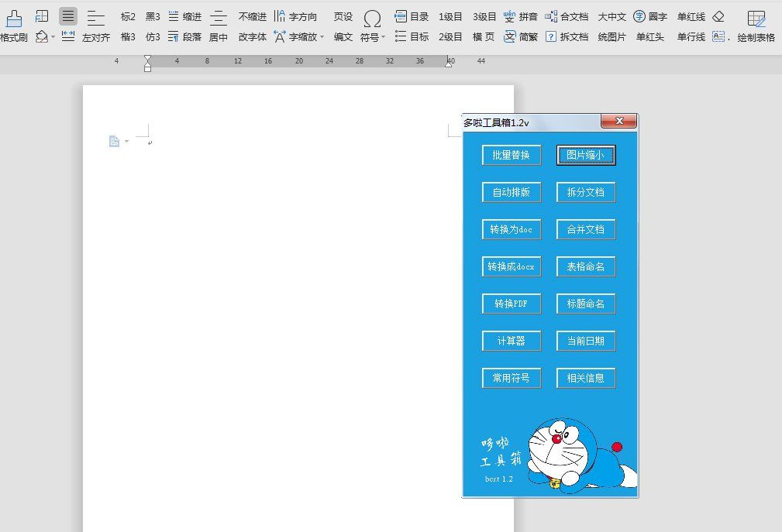Insert today's date via 当前日期
The height and width of the screenshot is (532, 782).
(x=586, y=341)
